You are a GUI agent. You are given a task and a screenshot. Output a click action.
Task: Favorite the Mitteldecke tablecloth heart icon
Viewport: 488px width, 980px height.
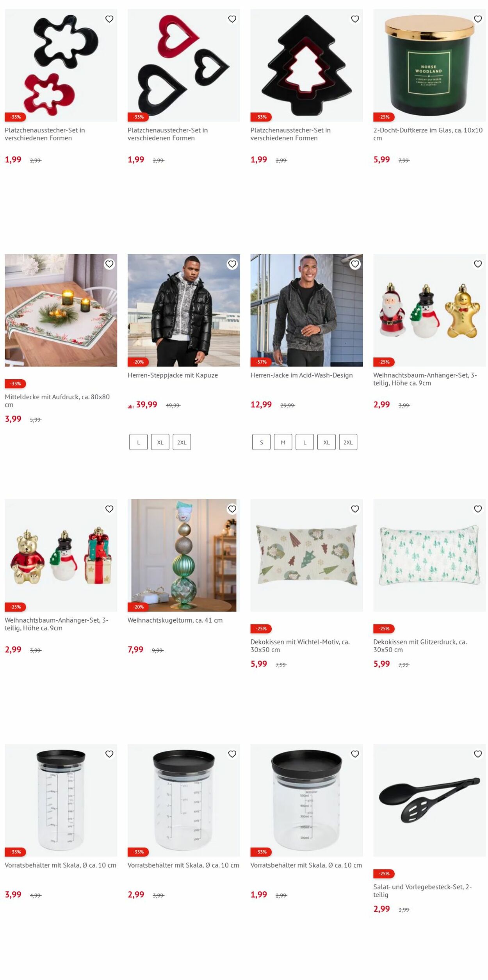coord(109,264)
